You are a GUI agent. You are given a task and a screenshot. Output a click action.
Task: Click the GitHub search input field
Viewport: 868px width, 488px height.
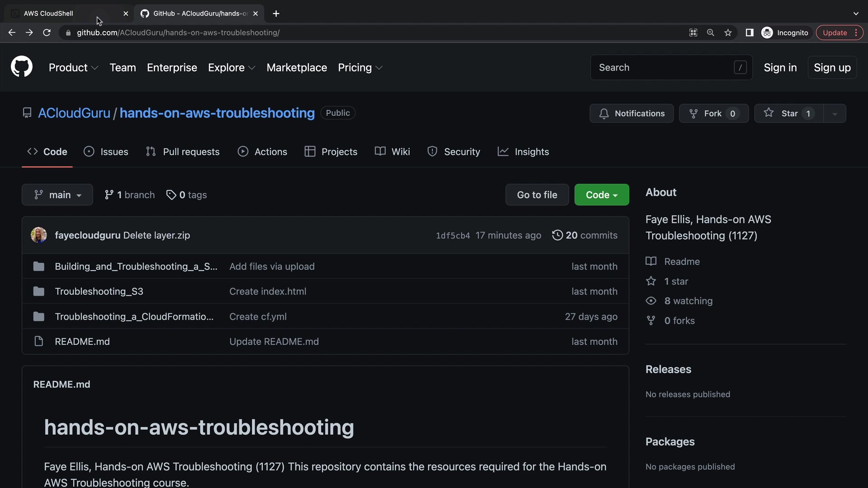[x=665, y=67]
